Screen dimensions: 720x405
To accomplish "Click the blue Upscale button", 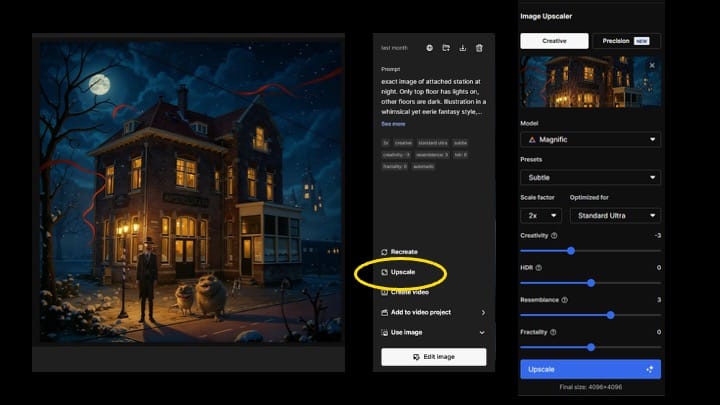I will (590, 369).
